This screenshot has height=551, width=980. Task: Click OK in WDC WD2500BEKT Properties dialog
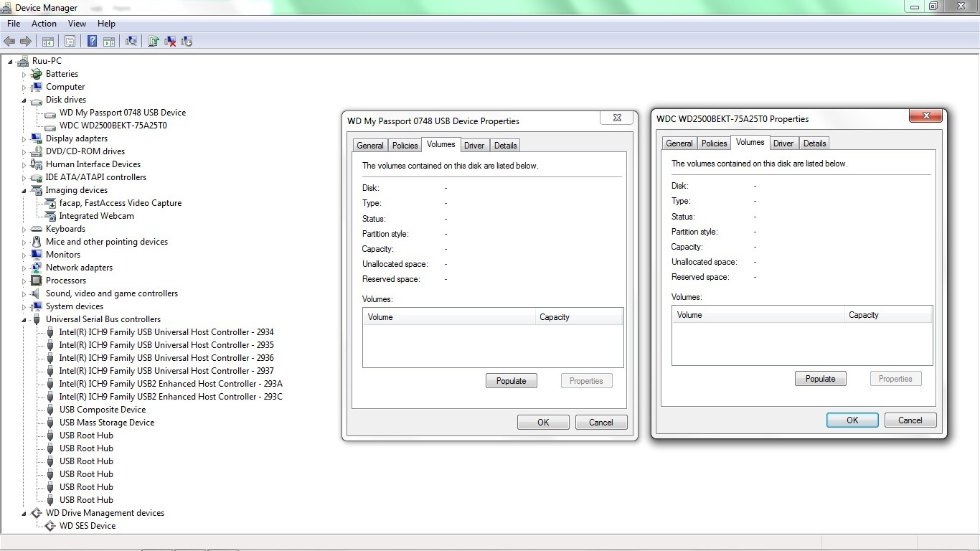tap(852, 420)
